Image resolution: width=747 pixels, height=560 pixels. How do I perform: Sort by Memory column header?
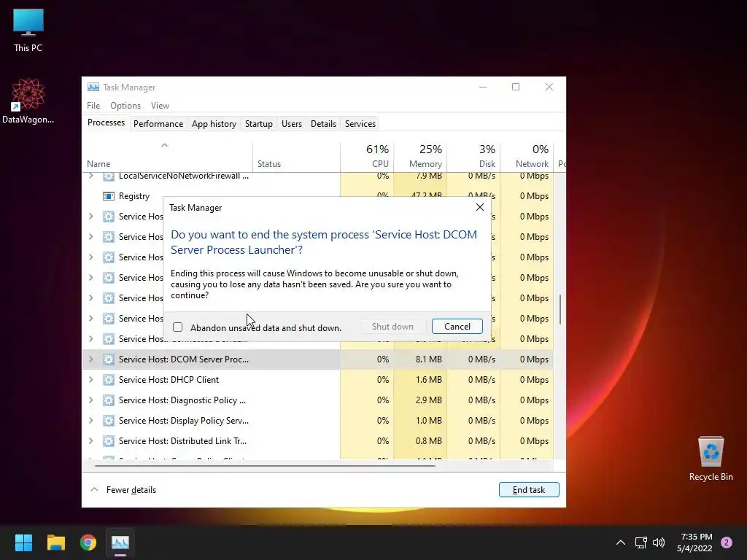(421, 157)
